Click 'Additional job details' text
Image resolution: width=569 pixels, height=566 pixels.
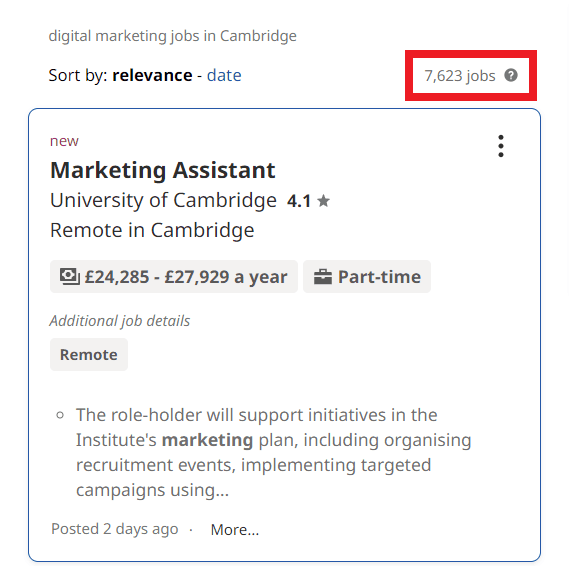point(120,321)
